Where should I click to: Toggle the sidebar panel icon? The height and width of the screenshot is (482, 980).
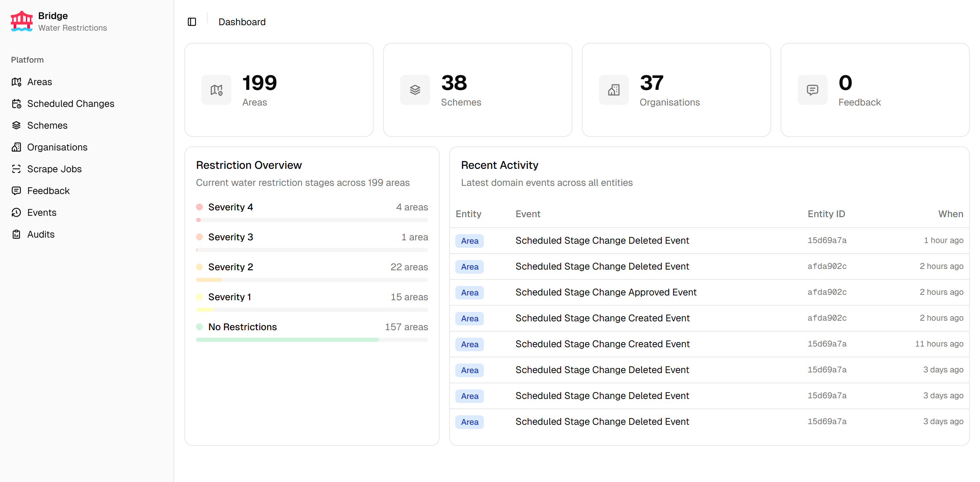(192, 22)
